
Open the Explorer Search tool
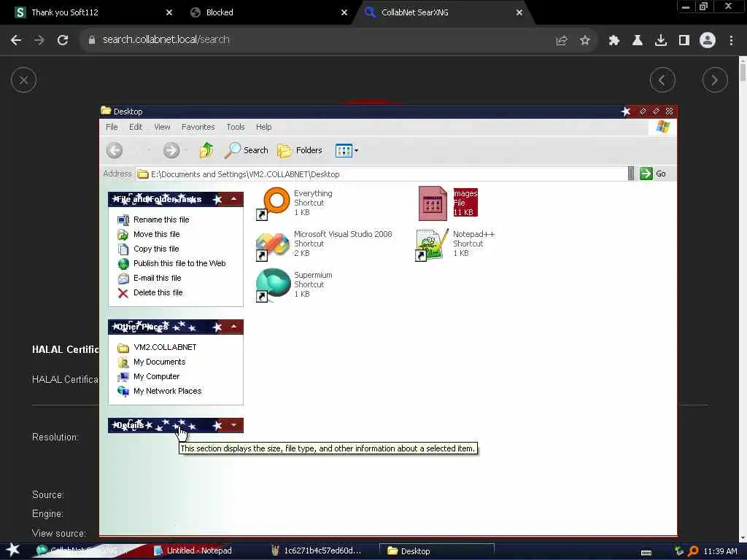(x=247, y=150)
